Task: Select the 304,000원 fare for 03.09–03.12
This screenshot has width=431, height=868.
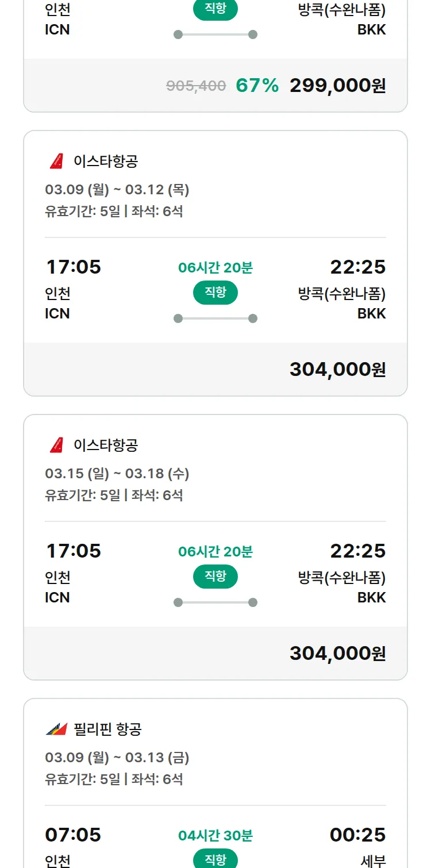Action: (x=337, y=369)
